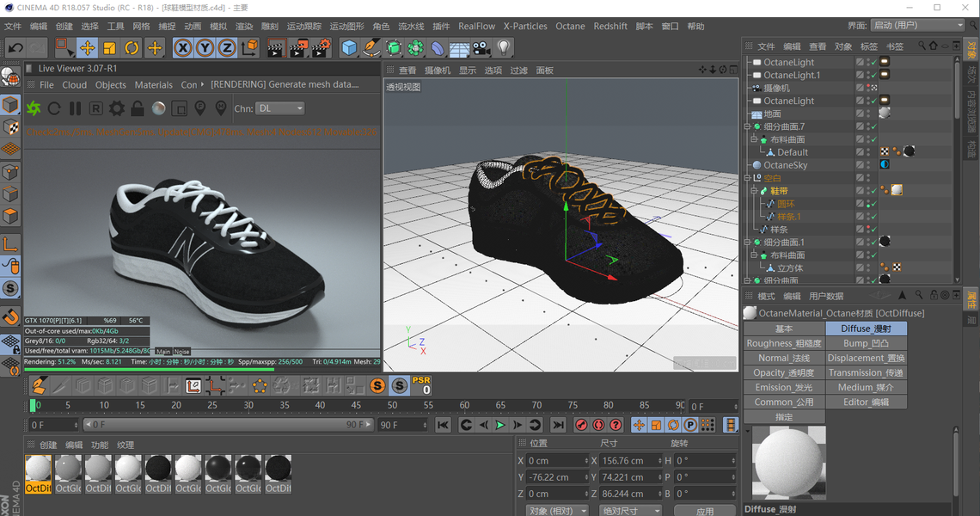980x516 pixels.
Task: Open Octane Live Viewer settings gear
Action: pyautogui.click(x=116, y=108)
